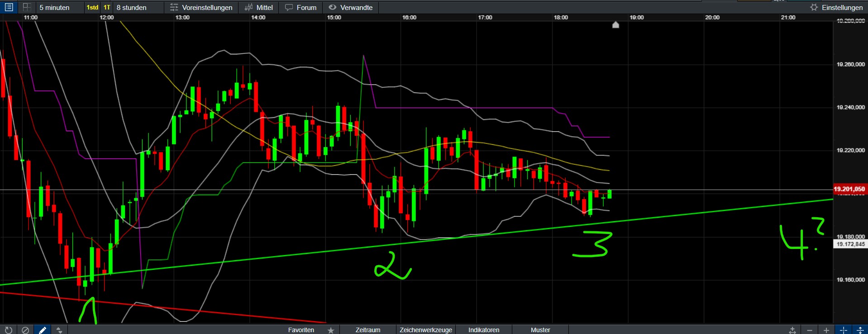The image size is (868, 334).
Task: Open Einstellungen chart settings
Action: coord(837,7)
